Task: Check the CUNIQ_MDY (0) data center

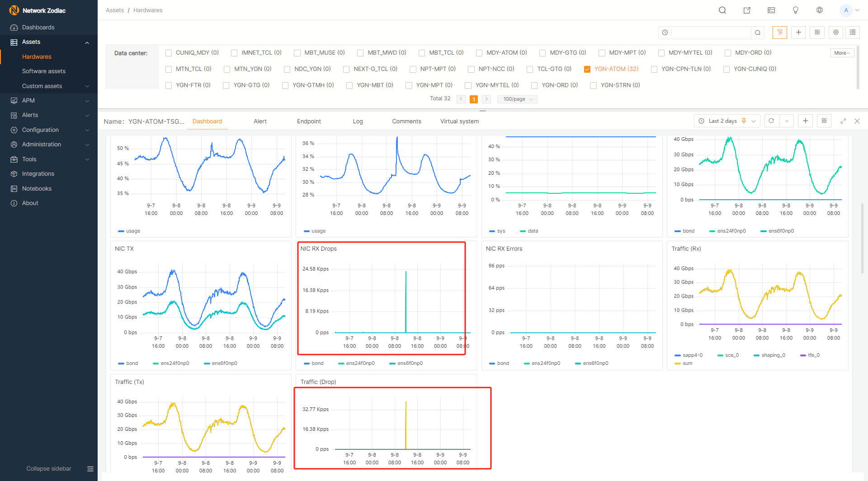Action: 169,53
